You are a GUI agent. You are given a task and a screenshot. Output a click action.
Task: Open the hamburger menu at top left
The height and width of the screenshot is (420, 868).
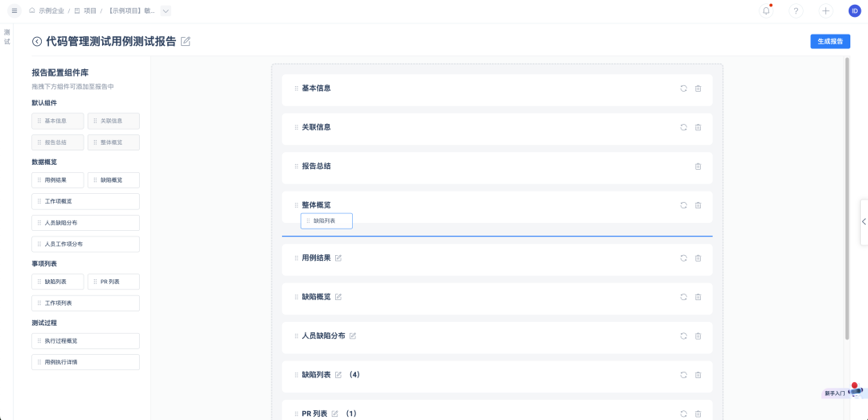click(x=14, y=10)
